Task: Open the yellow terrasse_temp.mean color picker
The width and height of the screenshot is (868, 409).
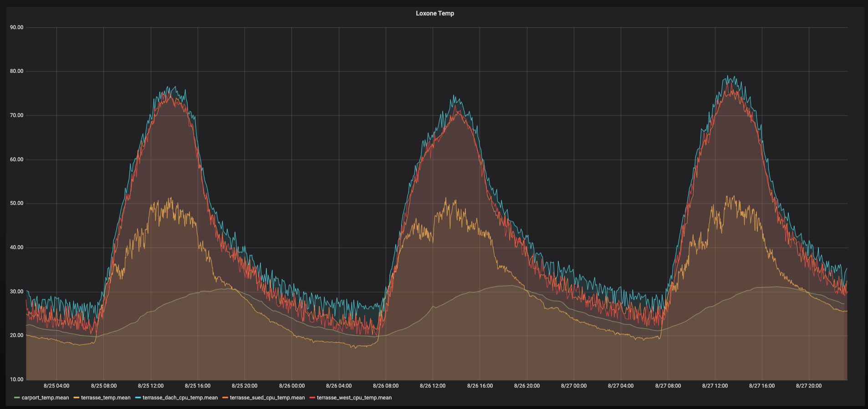Action: (77, 398)
